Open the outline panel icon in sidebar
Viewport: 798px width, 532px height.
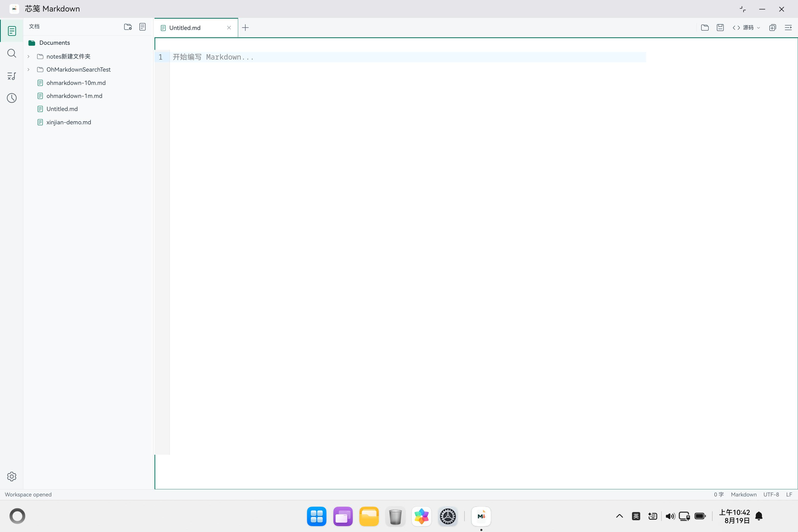(12, 76)
